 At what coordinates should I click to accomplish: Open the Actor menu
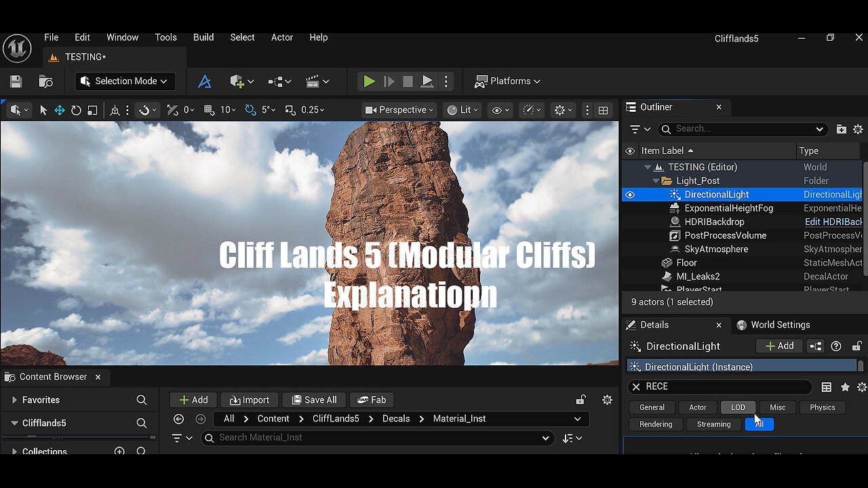point(282,37)
